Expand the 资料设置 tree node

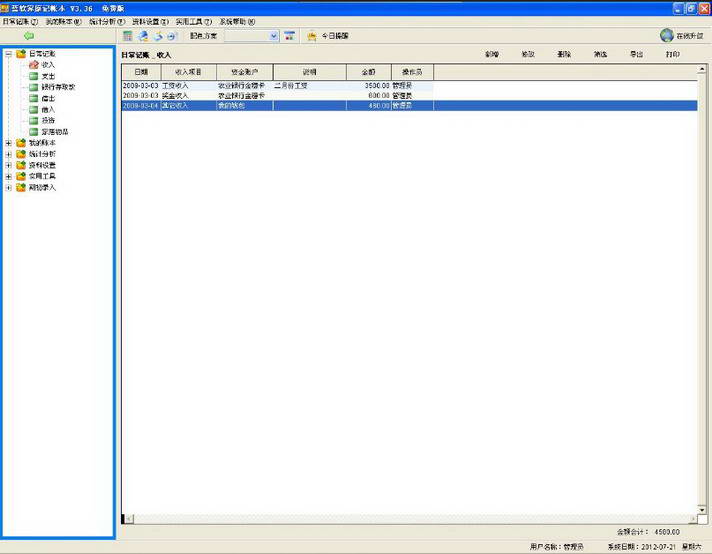[9, 165]
